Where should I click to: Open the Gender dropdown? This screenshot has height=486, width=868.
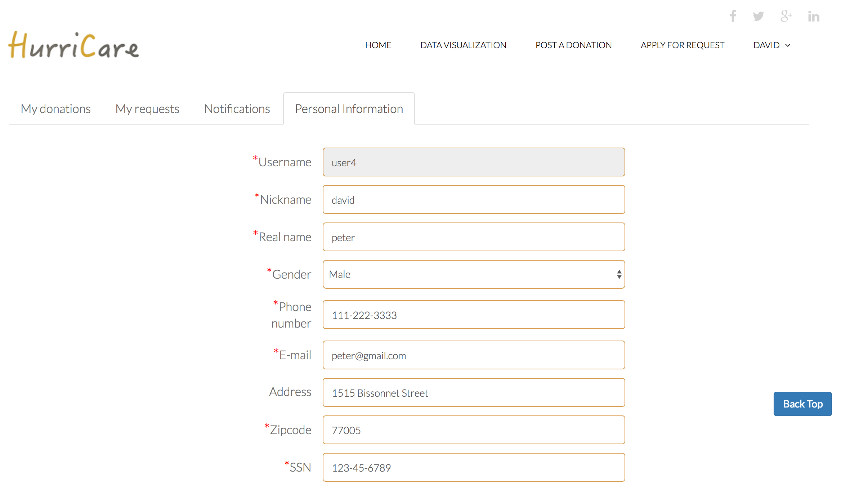(474, 274)
